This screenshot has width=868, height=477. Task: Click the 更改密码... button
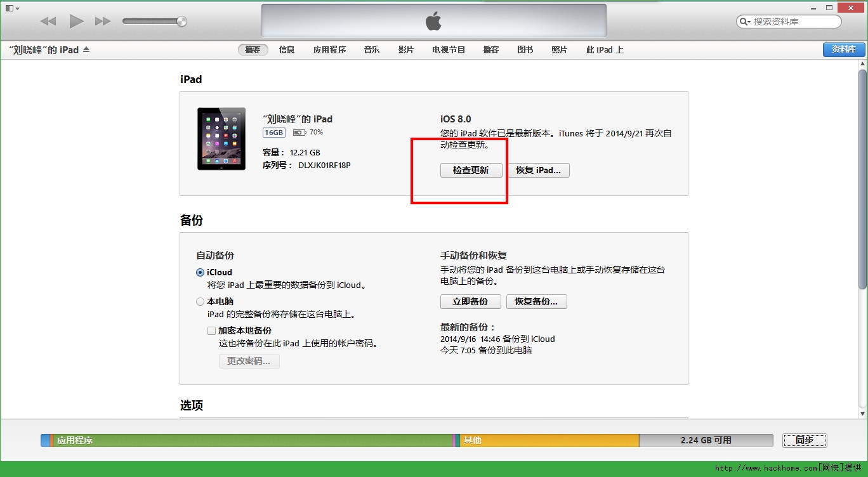click(249, 361)
